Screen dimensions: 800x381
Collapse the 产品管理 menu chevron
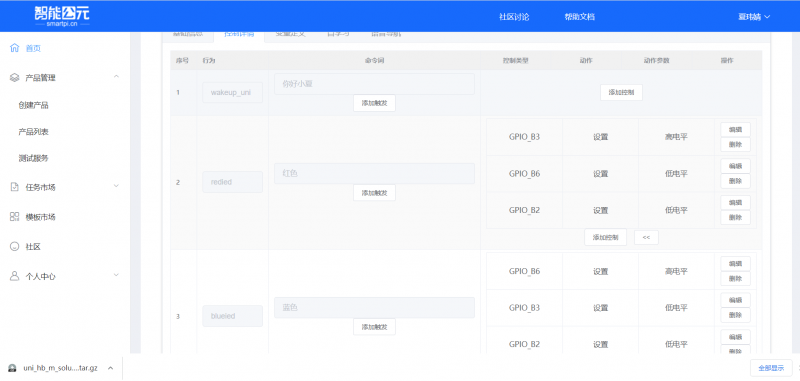116,77
